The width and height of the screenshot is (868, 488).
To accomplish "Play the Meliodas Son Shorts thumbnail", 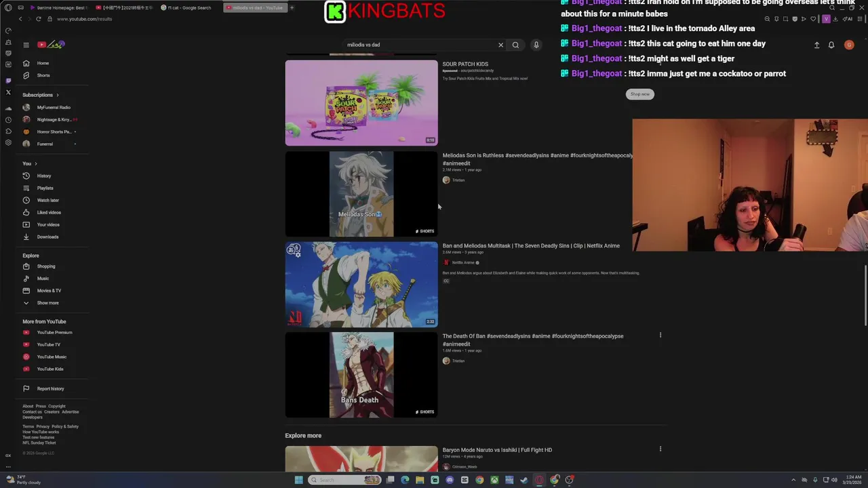I will pos(361,194).
